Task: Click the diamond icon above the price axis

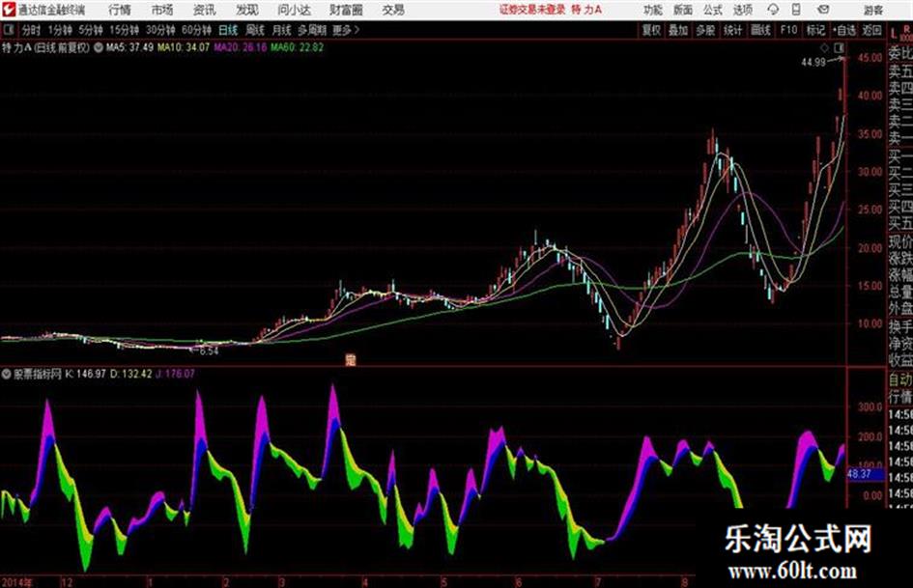Action: [x=824, y=47]
